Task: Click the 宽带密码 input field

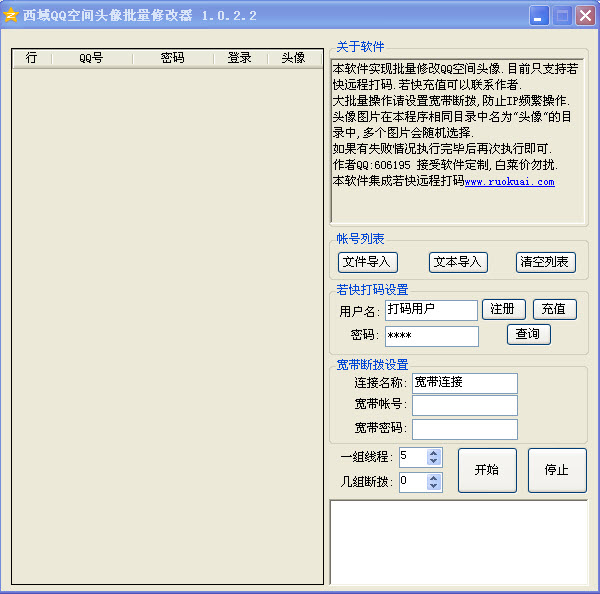Action: click(465, 429)
